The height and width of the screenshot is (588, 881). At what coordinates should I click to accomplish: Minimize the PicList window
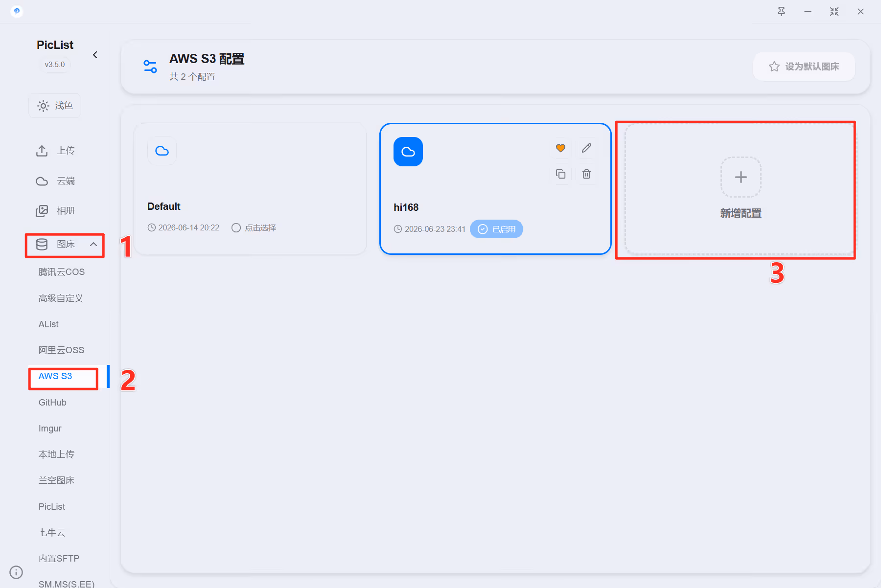click(808, 11)
